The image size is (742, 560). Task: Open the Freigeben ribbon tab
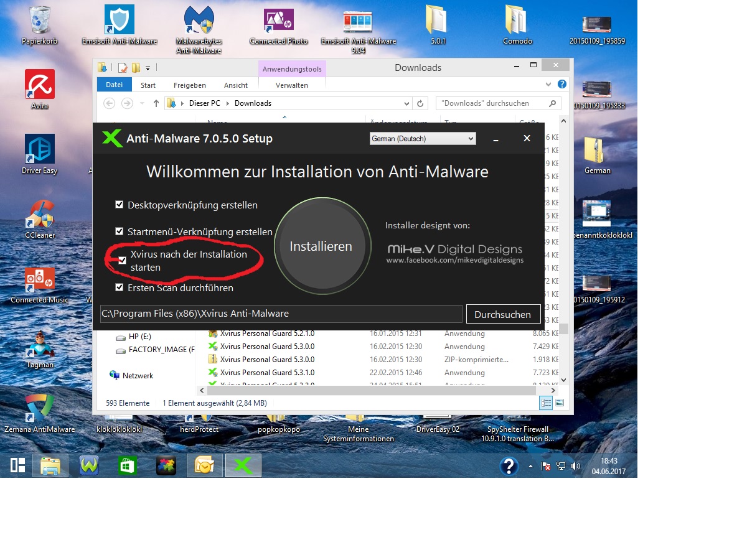190,85
